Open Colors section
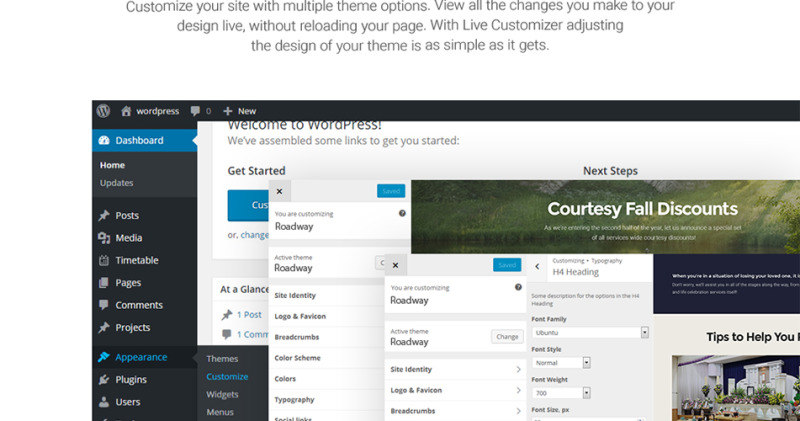The width and height of the screenshot is (800, 421). [x=327, y=379]
